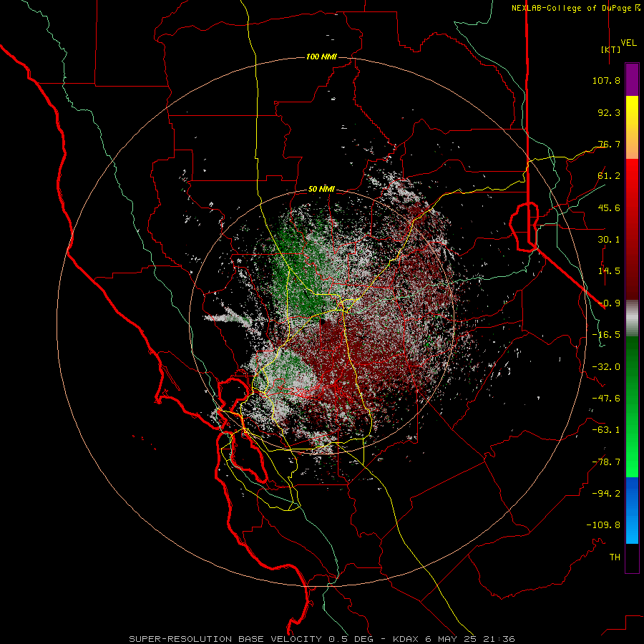Click the 6 MAY 25 21:36 timestamp
Viewport: 644px width, 644px height.
click(x=472, y=639)
